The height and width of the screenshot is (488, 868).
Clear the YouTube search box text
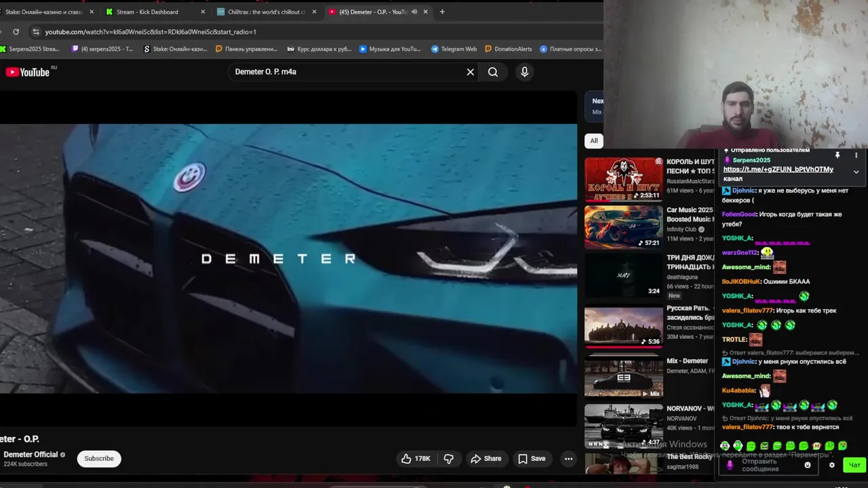(470, 72)
